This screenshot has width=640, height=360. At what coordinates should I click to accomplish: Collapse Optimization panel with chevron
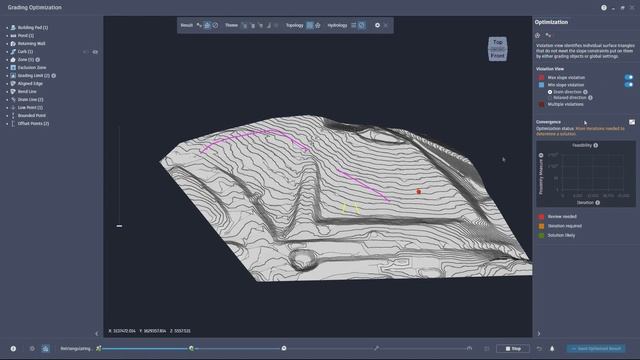pos(539,333)
